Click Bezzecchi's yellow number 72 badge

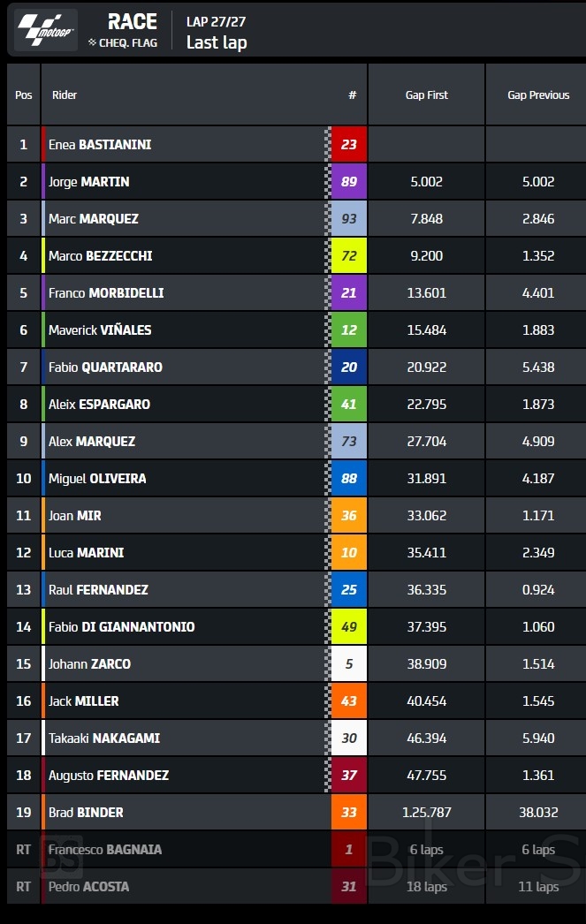(x=348, y=256)
